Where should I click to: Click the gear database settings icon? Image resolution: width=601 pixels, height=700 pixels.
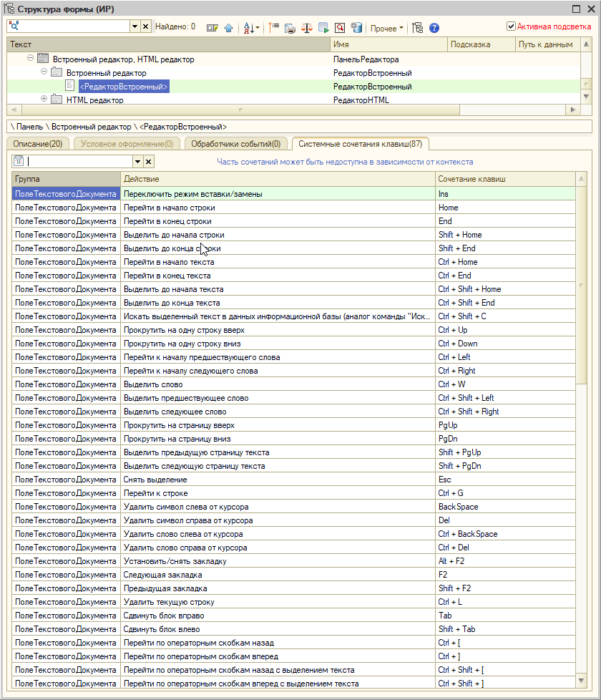356,28
